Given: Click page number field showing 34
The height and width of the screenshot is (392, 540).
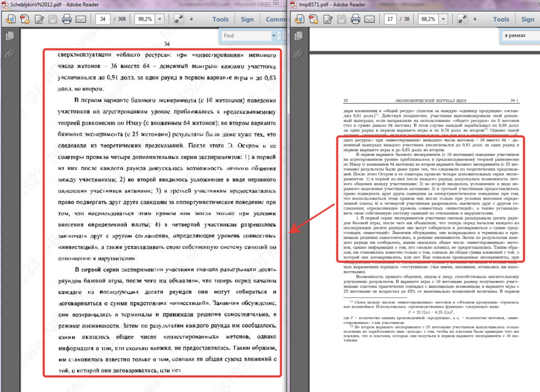Looking at the screenshot, I should tap(103, 19).
